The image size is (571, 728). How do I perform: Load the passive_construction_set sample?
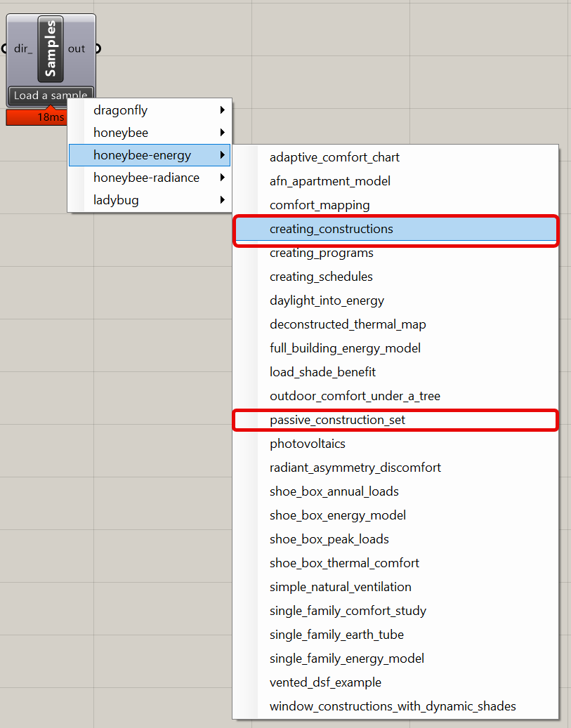coord(395,421)
